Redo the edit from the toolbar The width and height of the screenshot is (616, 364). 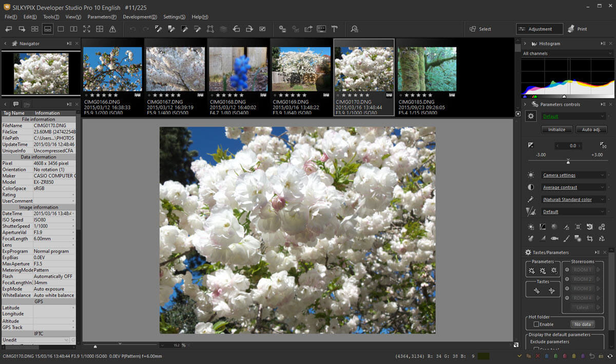pos(146,29)
